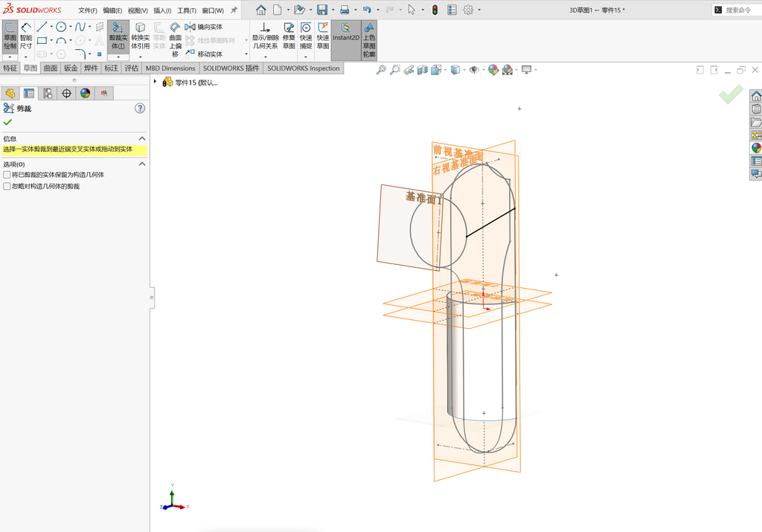Click the Zoom to Area icon
The height and width of the screenshot is (532, 762).
tap(395, 70)
